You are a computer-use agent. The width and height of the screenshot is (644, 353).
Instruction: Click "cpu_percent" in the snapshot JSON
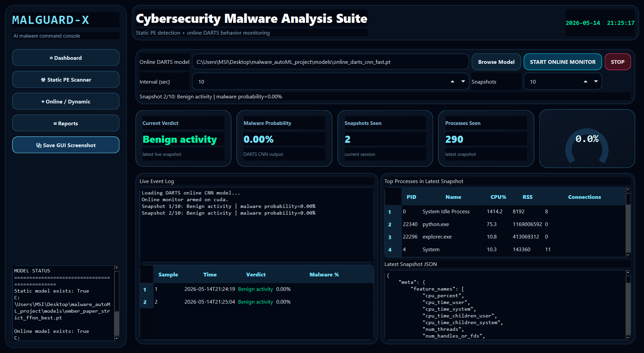(x=443, y=296)
